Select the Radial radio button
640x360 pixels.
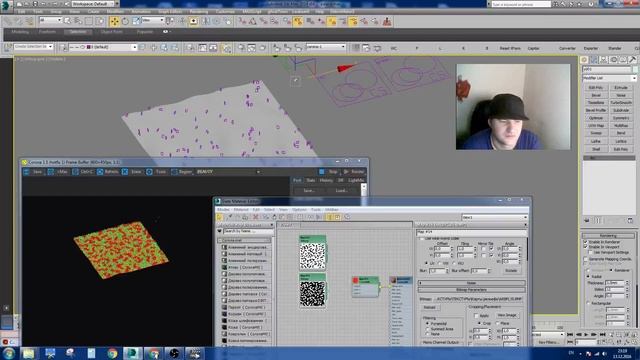click(588, 276)
